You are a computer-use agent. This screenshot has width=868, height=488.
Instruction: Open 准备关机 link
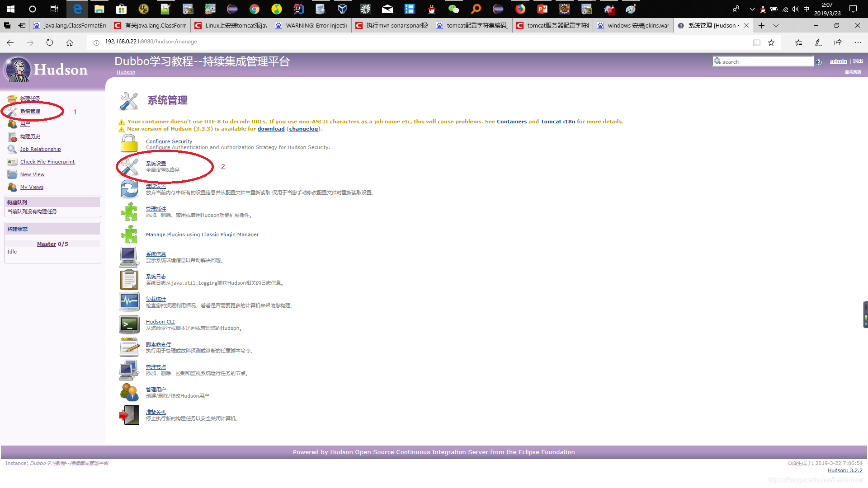point(156,412)
